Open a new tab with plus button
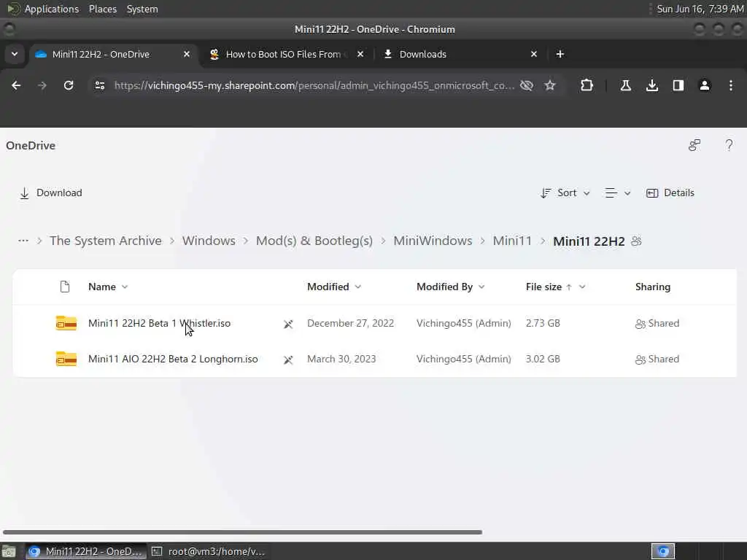 point(560,54)
